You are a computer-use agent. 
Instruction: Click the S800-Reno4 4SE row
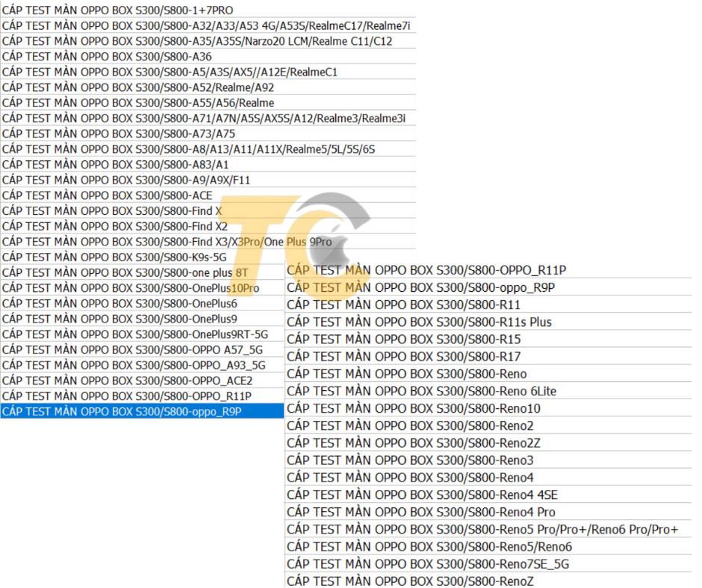pos(488,495)
